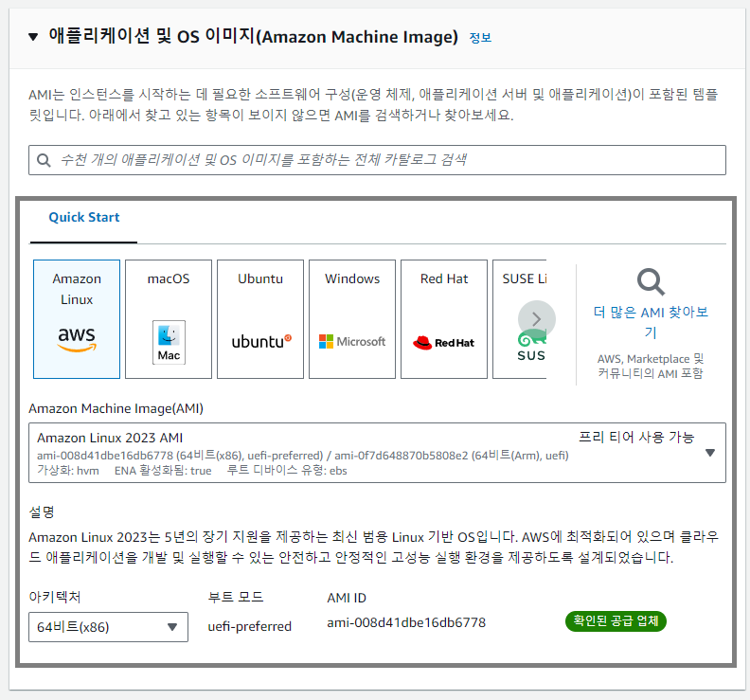
Task: Click the 루트 디바이스 유형: ebs detail text
Action: 287,471
